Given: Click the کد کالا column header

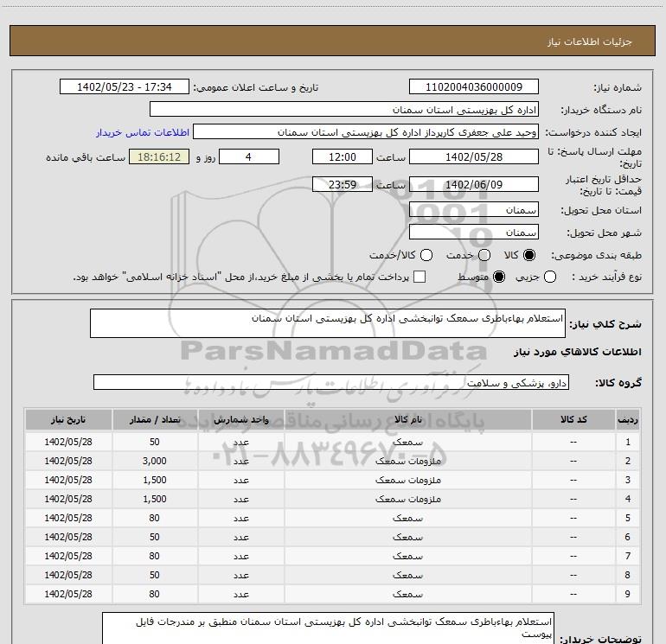Looking at the screenshot, I should [x=573, y=420].
